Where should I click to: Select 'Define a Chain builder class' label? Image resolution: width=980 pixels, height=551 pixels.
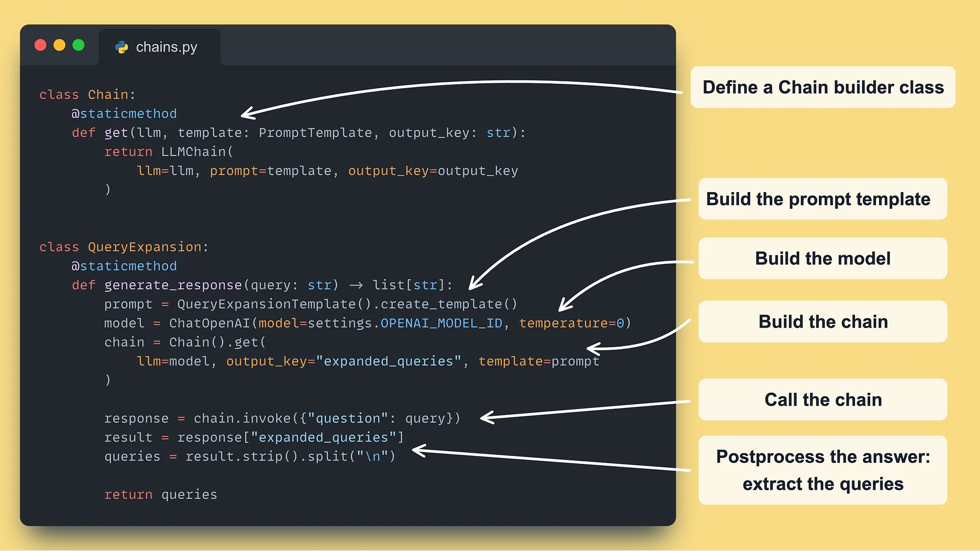(x=823, y=87)
